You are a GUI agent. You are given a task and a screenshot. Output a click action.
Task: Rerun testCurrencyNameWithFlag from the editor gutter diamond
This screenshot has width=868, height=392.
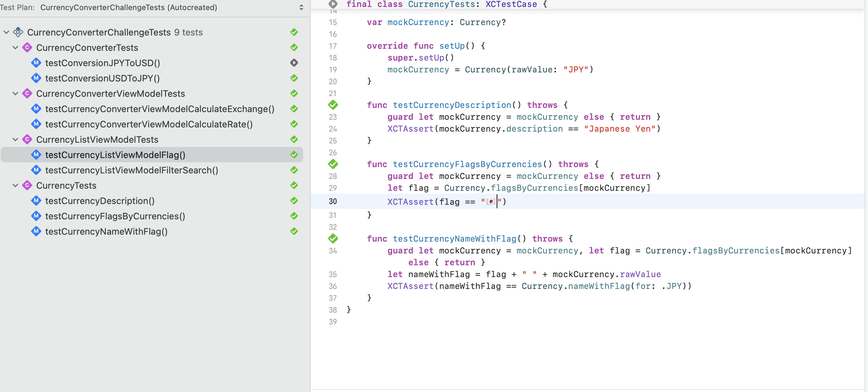[x=333, y=238]
